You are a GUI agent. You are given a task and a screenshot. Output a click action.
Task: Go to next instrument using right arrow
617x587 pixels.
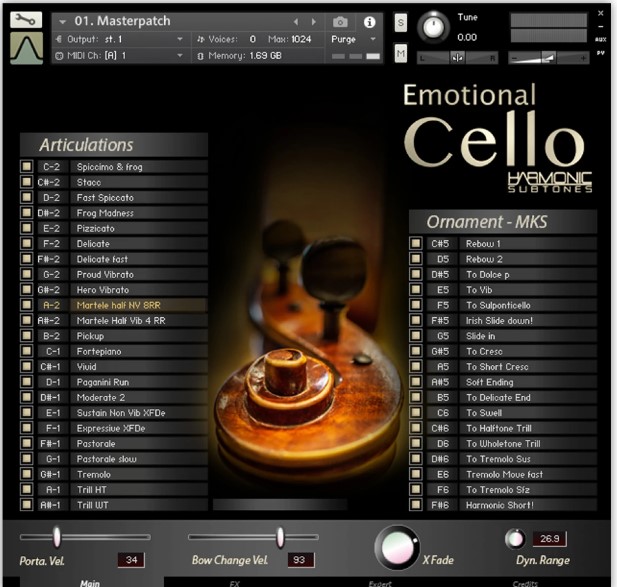[313, 21]
